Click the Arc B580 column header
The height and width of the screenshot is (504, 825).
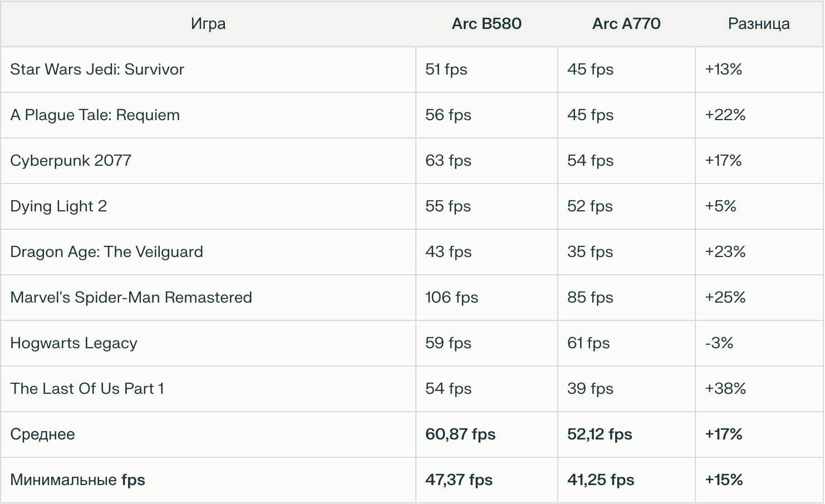(x=487, y=24)
